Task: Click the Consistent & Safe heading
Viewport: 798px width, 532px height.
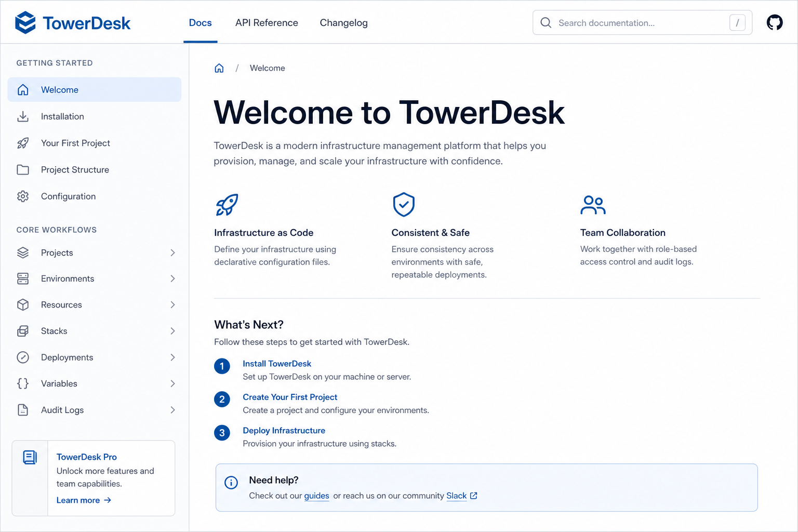Action: pos(431,233)
